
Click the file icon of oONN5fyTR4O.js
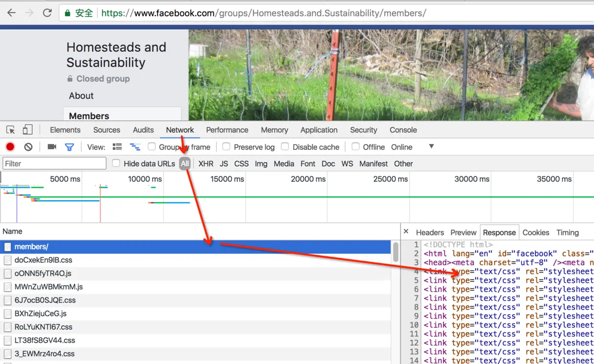point(8,273)
